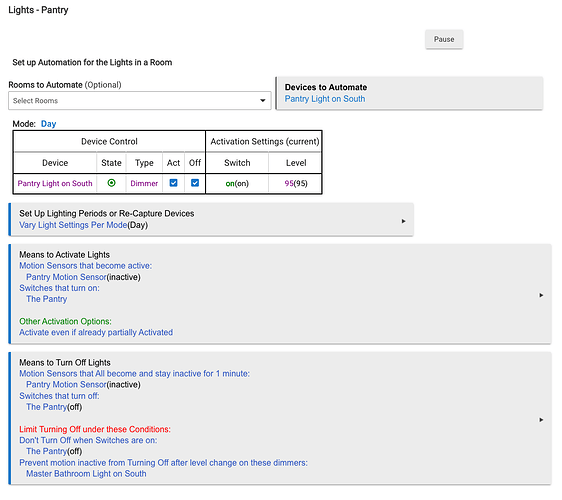Open the Select Rooms dropdown
Screen dimensions: 562x500
coord(139,101)
